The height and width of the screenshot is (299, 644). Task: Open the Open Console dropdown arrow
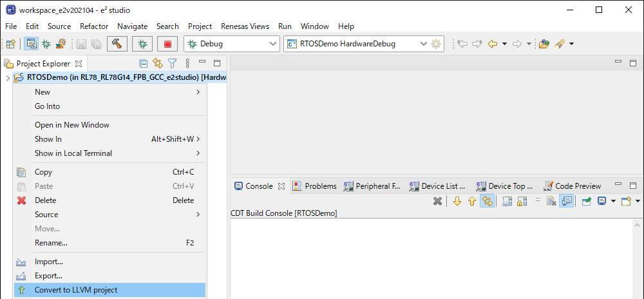[x=638, y=201]
